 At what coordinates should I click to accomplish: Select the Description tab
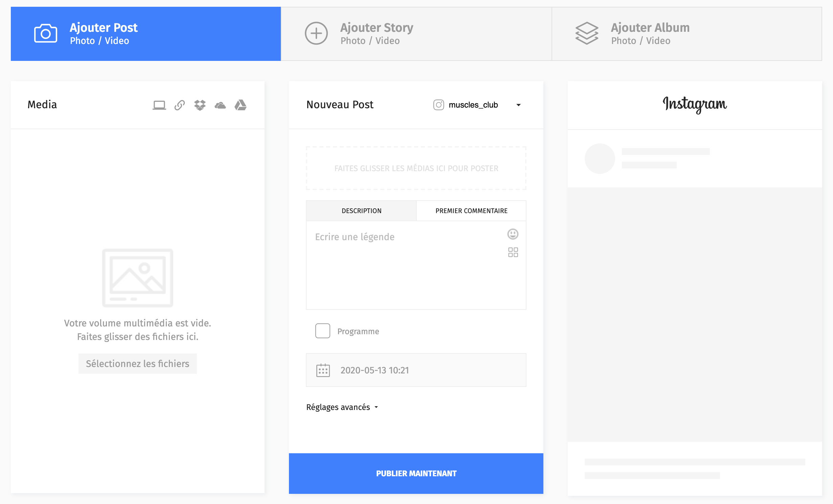tap(361, 211)
